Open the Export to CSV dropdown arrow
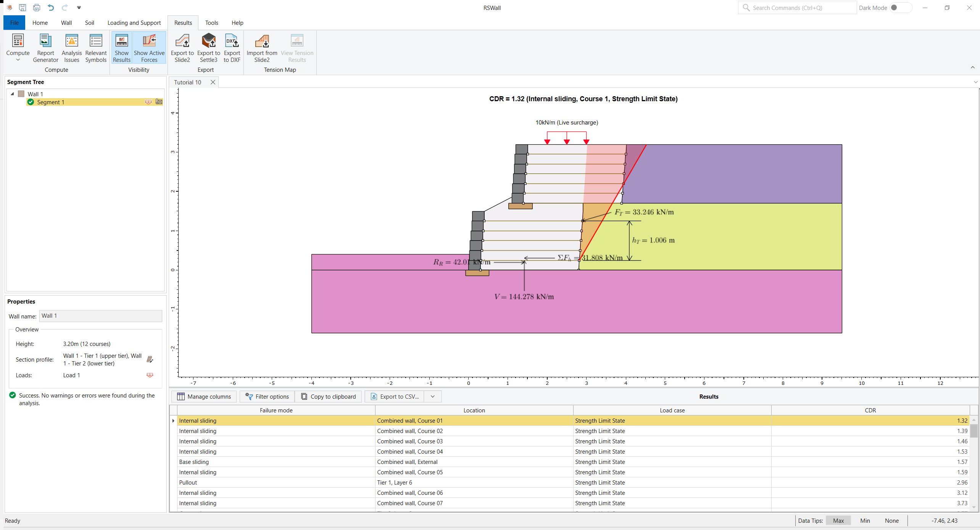 (x=433, y=396)
